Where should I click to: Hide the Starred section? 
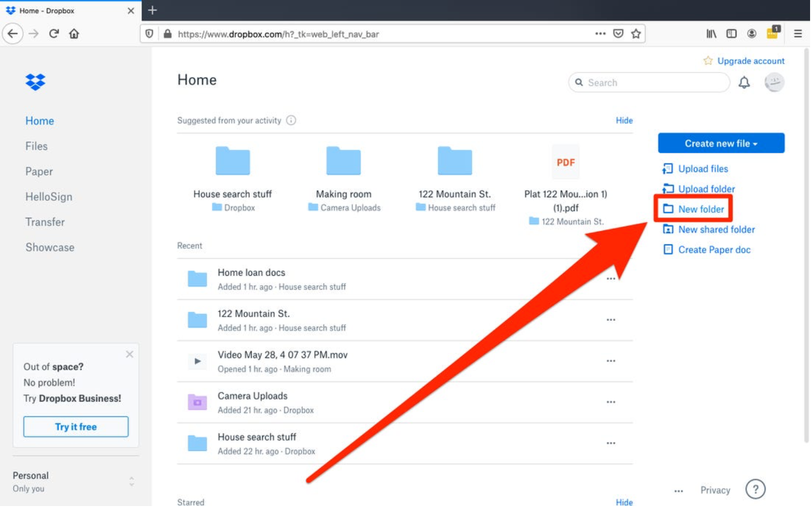pyautogui.click(x=624, y=502)
